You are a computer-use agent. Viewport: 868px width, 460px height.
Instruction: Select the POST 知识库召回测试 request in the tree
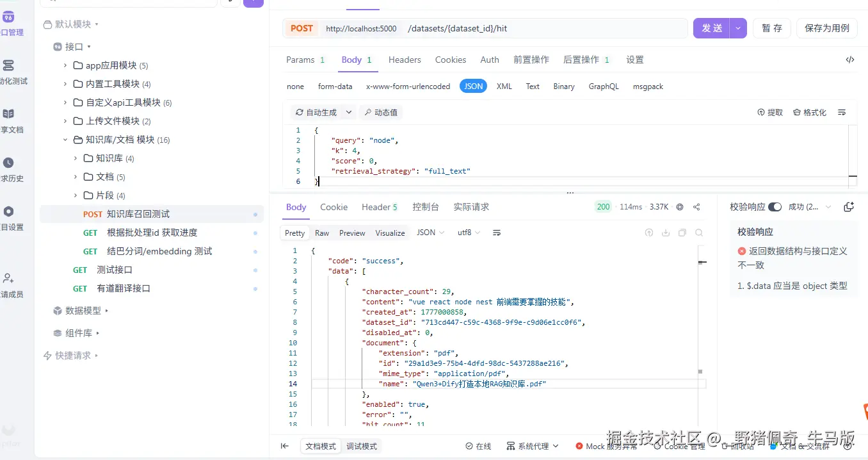click(x=138, y=213)
